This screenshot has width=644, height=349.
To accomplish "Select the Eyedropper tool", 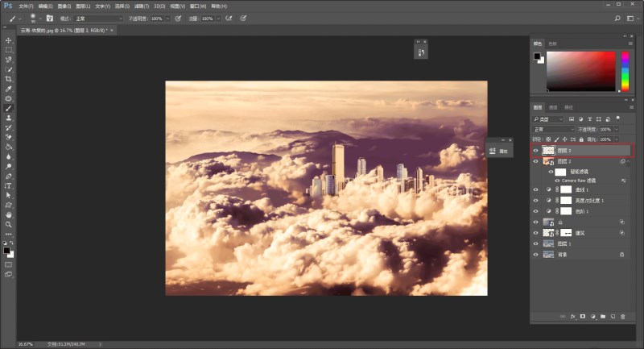I will (x=9, y=89).
